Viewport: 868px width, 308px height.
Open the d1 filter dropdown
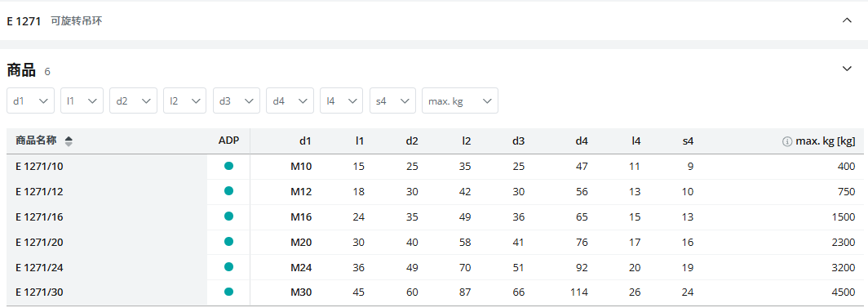(x=30, y=100)
